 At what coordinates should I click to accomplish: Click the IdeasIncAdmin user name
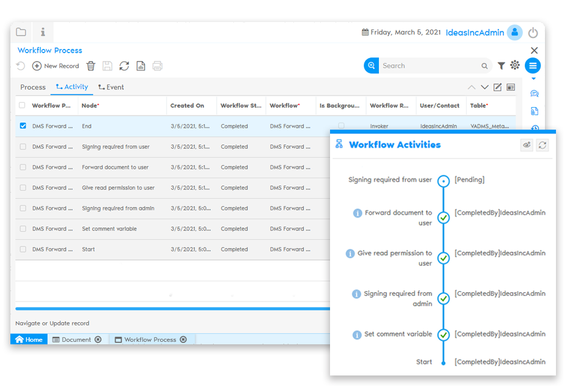pyautogui.click(x=475, y=32)
